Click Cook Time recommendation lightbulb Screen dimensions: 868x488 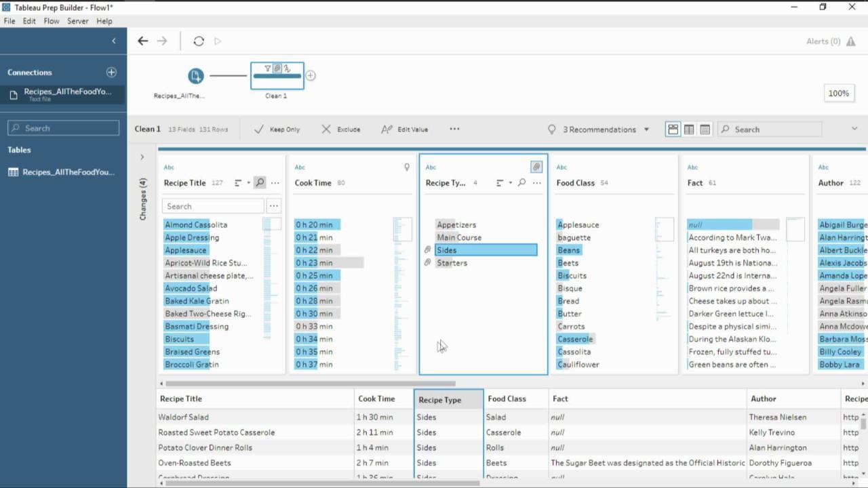(407, 167)
